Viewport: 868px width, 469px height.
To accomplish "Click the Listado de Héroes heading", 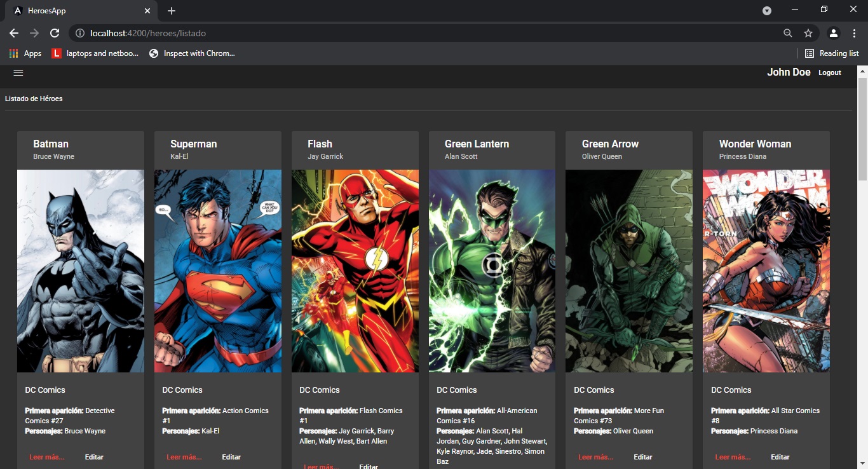I will coord(34,99).
